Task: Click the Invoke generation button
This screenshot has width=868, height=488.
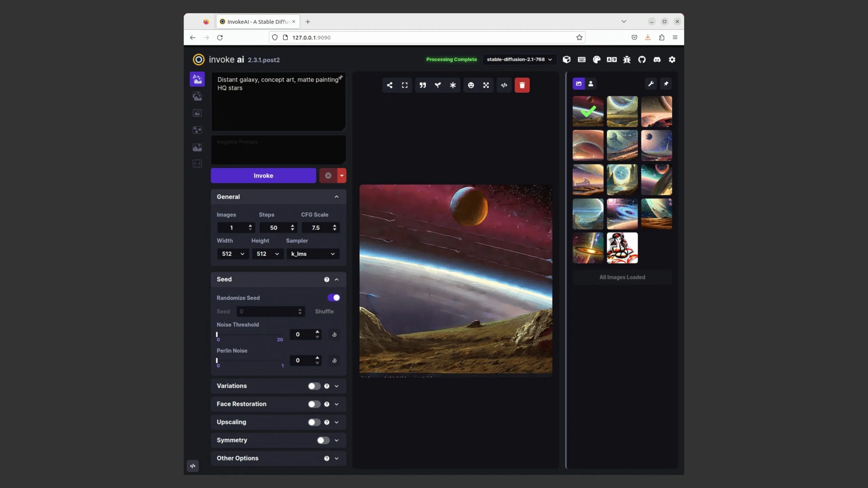Action: tap(263, 175)
